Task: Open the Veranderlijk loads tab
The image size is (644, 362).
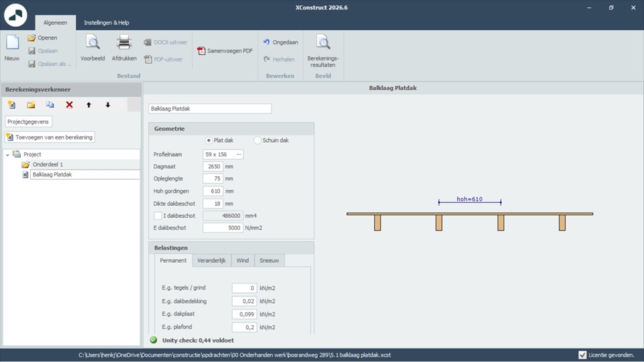Action: point(211,260)
